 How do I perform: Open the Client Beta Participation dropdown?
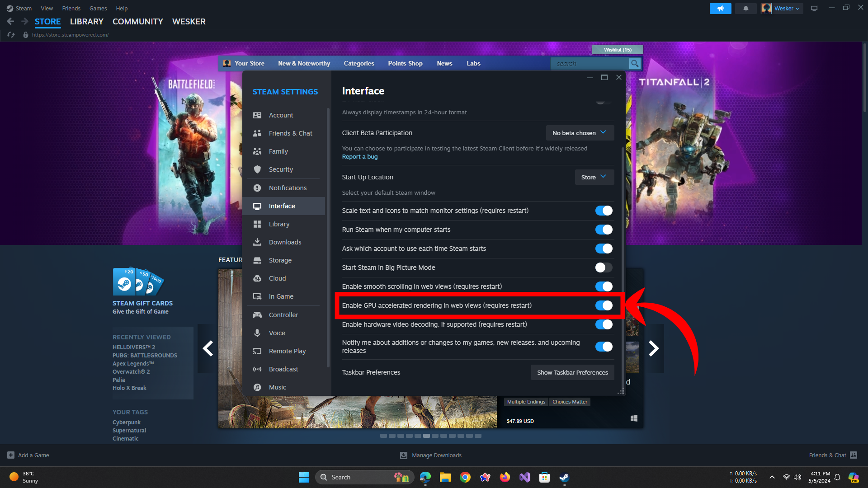click(580, 133)
